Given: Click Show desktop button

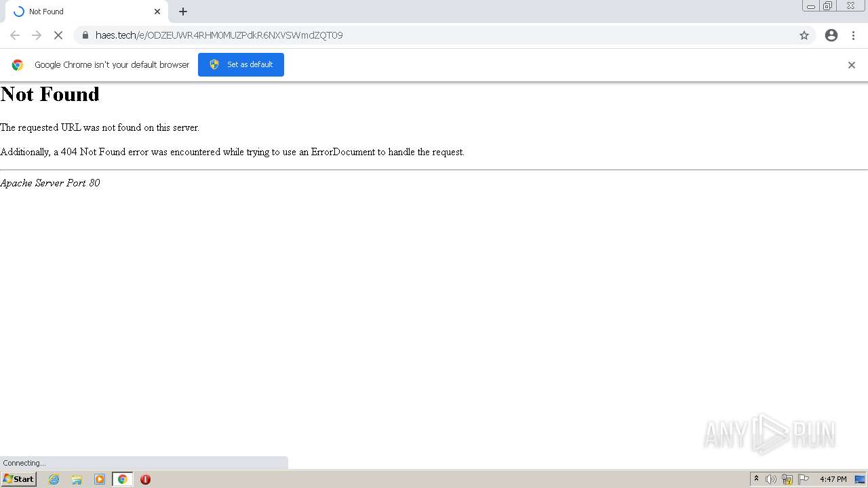Looking at the screenshot, I should coord(860,479).
